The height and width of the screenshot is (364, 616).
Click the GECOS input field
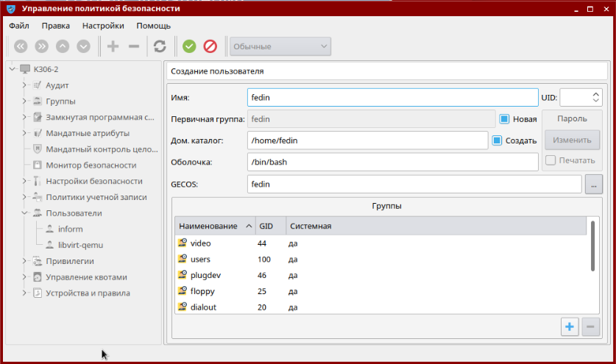tap(414, 184)
